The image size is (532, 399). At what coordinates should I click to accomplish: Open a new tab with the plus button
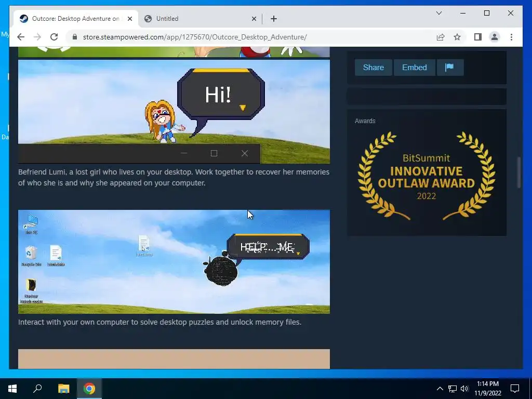point(274,19)
